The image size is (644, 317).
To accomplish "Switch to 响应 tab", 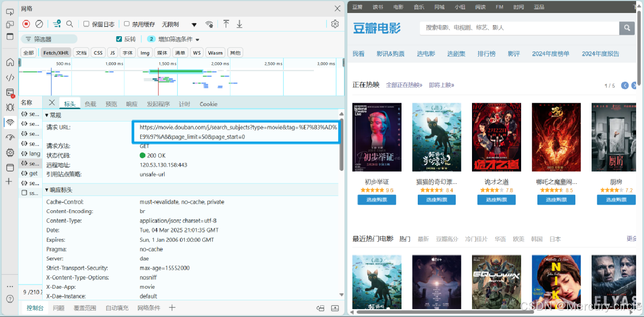I will (x=132, y=104).
